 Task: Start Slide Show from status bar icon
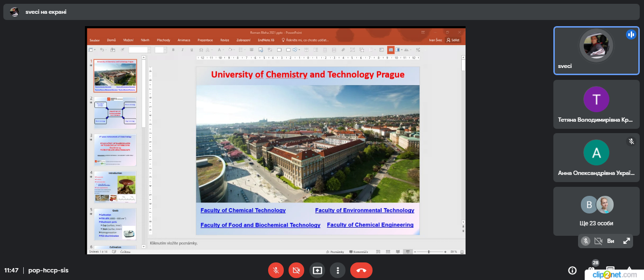[408, 251]
